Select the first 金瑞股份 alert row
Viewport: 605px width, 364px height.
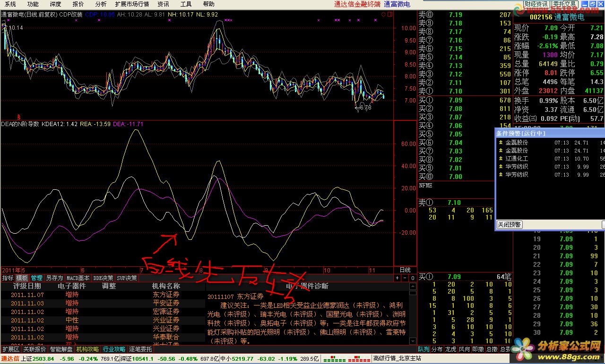[551, 142]
